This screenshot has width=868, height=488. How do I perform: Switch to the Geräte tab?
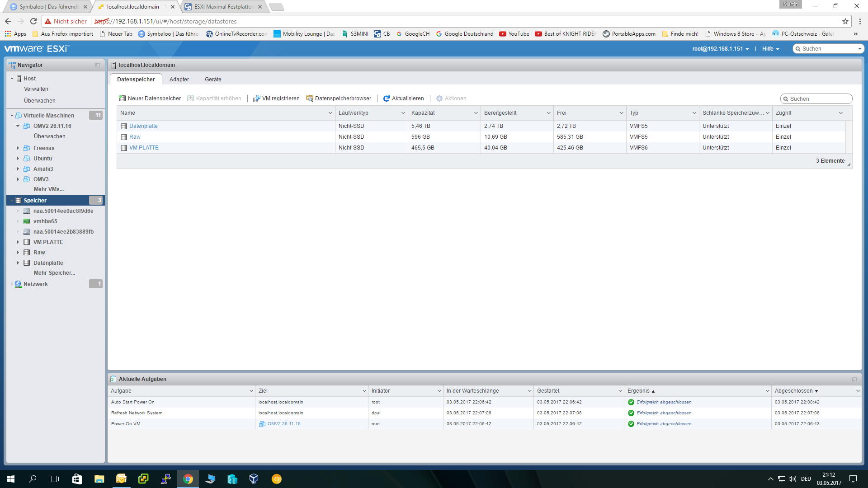pos(213,80)
